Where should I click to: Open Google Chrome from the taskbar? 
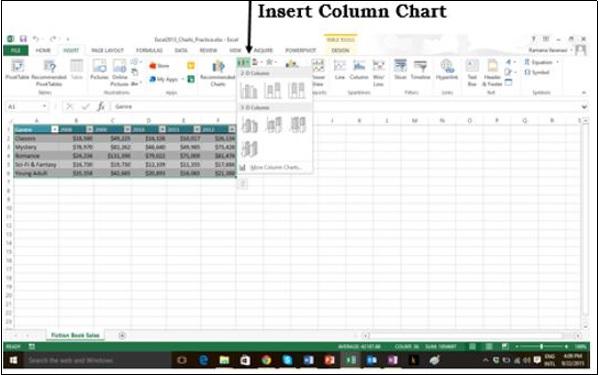point(266,360)
